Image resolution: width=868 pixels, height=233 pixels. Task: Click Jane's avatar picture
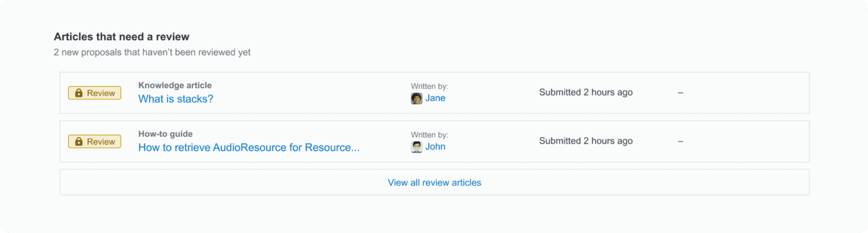417,98
